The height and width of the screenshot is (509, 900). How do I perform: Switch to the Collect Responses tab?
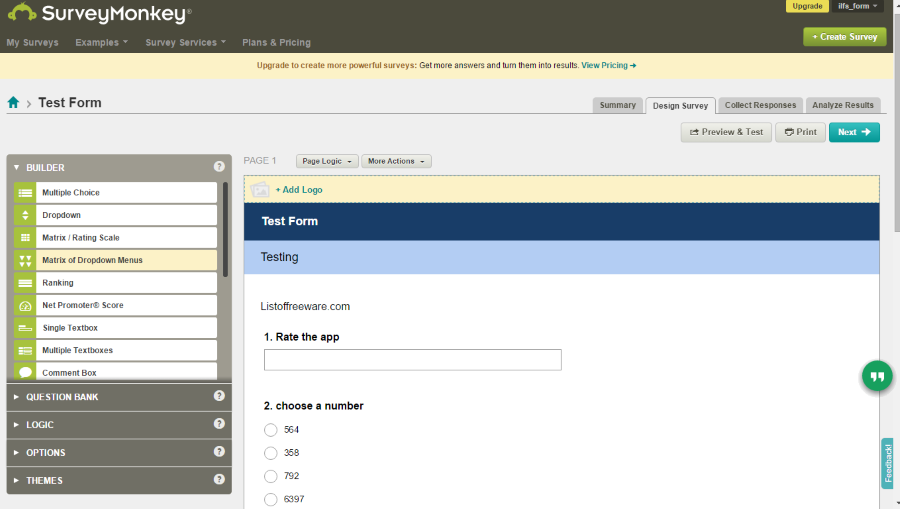click(x=760, y=105)
